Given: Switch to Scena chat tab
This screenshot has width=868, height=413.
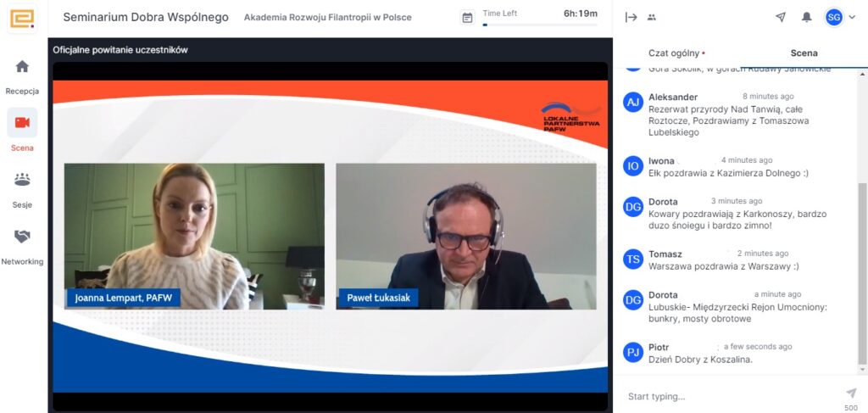Looking at the screenshot, I should (804, 53).
